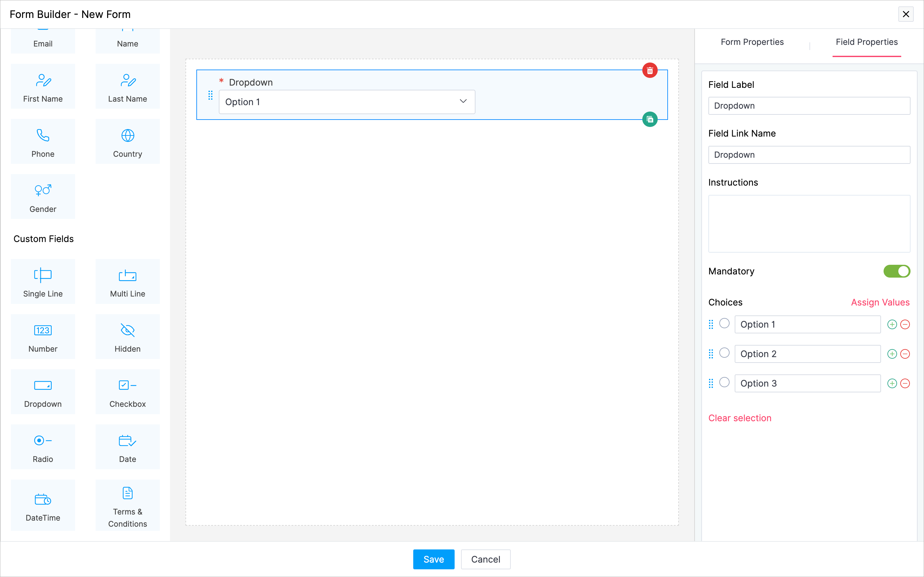Expand the Option 1 dropdown in the form canvas

click(347, 102)
